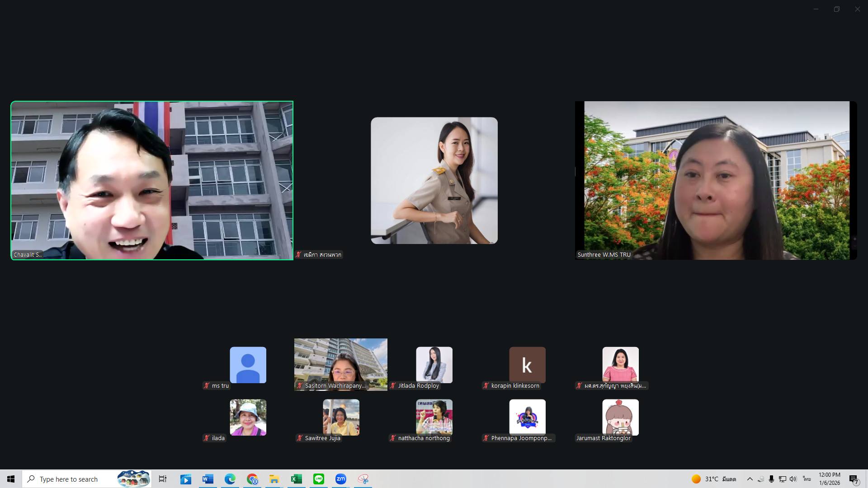Launch Microsoft Word from taskbar

208,479
